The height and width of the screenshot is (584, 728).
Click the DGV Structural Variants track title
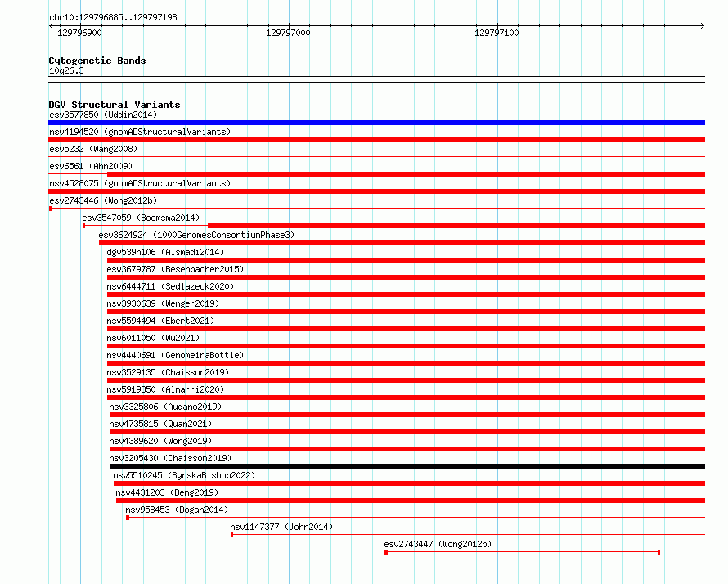(115, 105)
